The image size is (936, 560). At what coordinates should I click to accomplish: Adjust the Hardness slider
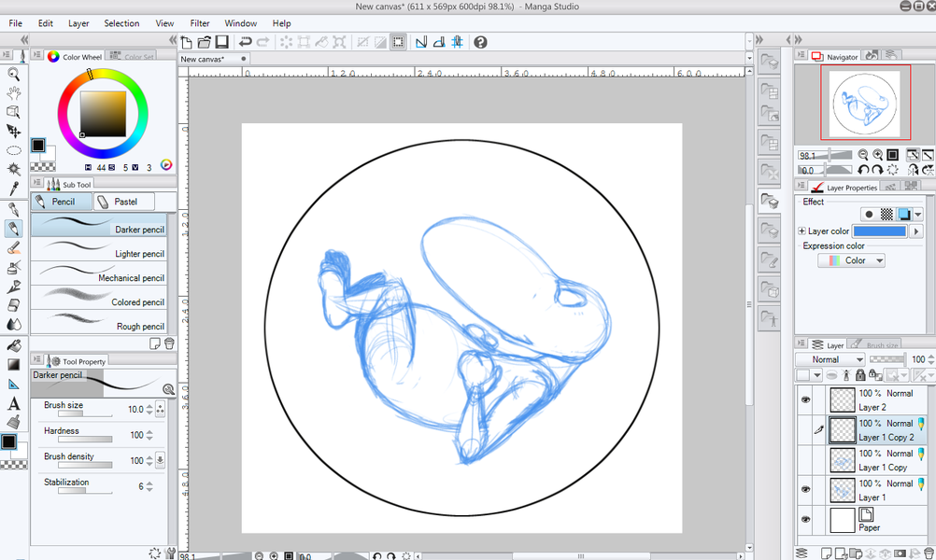pyautogui.click(x=85, y=440)
